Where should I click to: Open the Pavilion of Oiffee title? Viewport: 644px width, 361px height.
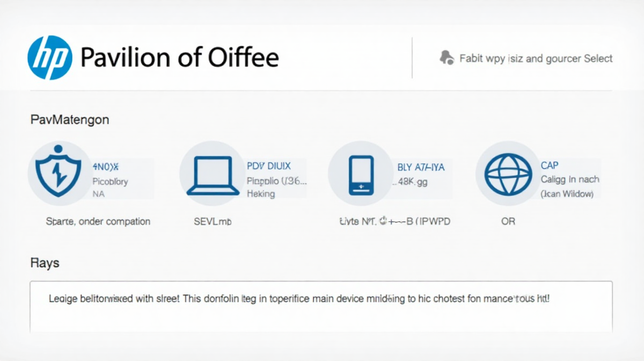[179, 57]
